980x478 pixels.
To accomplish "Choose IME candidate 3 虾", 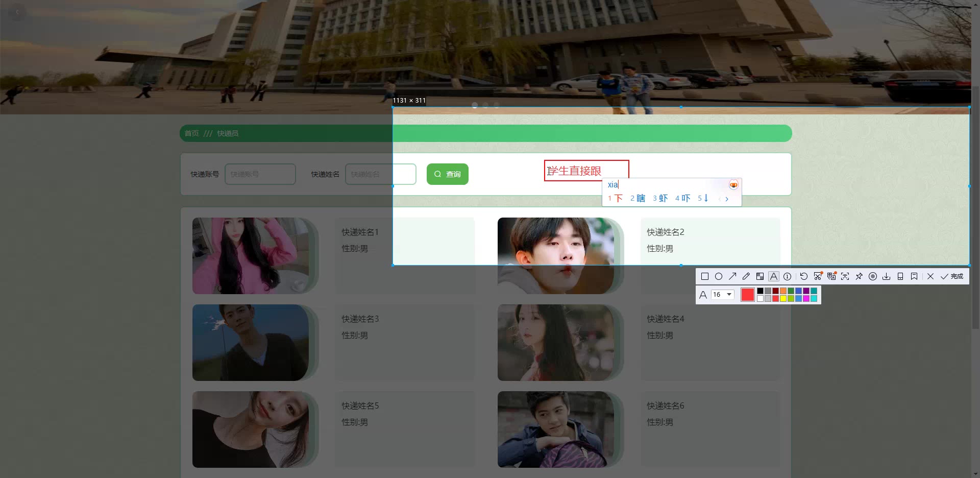I will click(660, 198).
